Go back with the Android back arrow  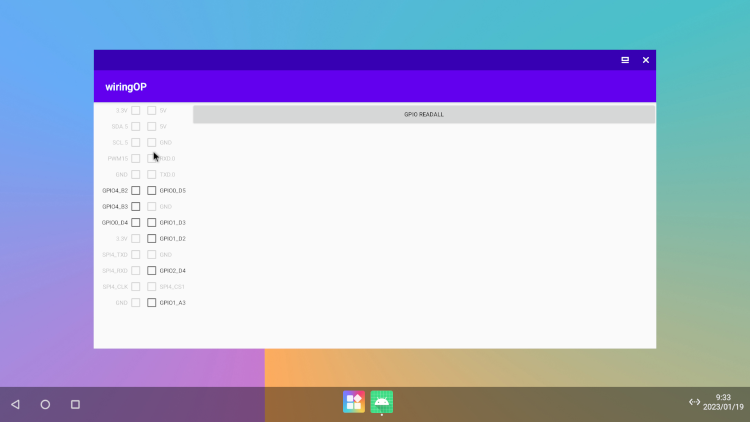pos(15,404)
